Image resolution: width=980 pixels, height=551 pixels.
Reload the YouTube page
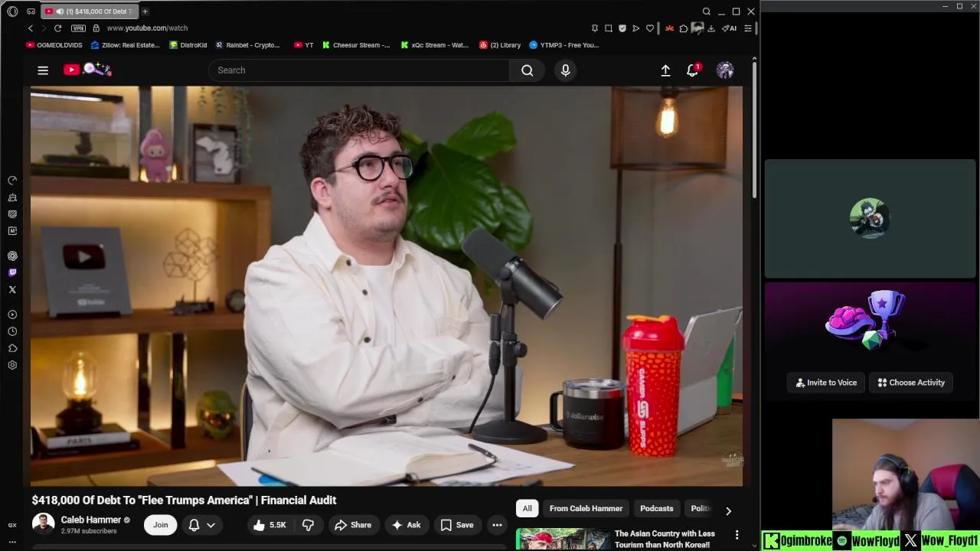click(x=57, y=28)
